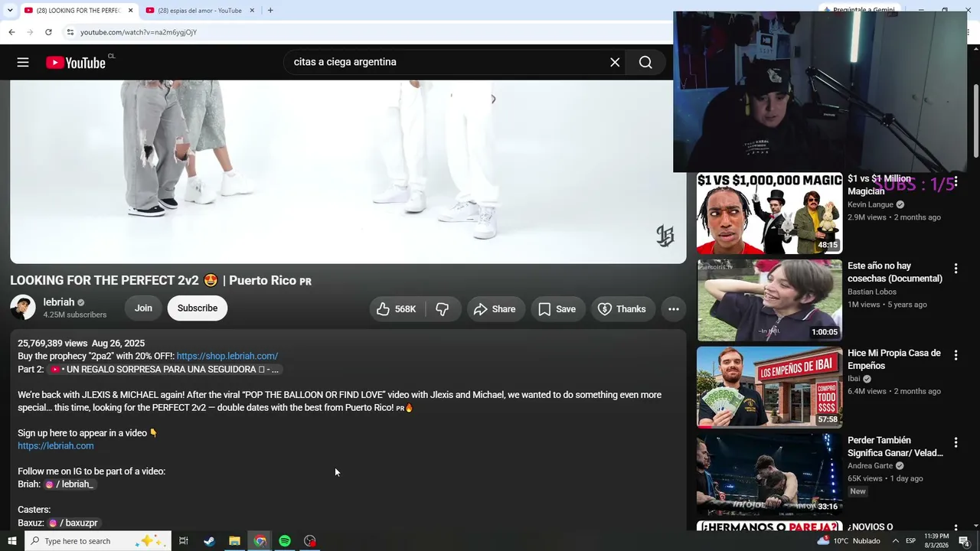
Task: Click the Windows taskbar search box
Action: click(x=97, y=541)
